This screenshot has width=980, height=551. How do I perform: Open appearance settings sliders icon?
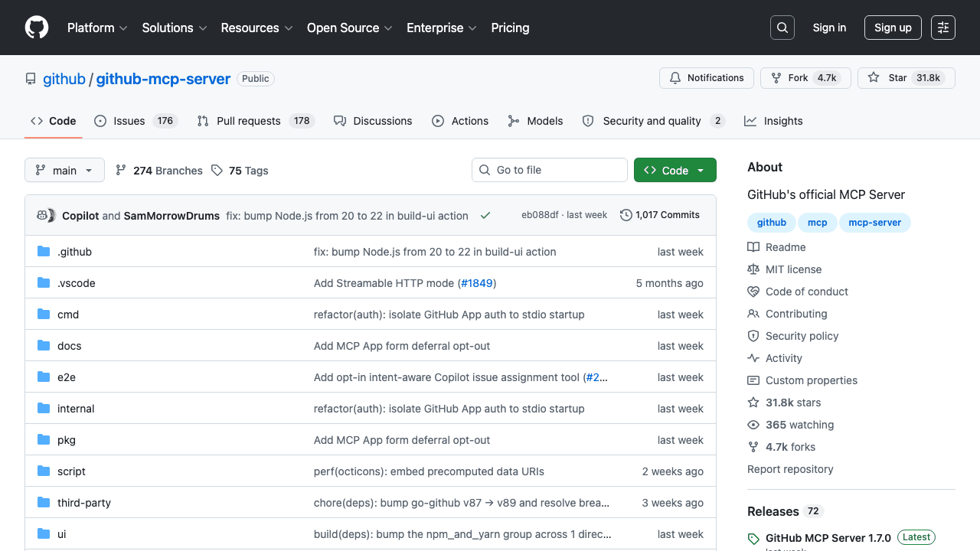[943, 28]
